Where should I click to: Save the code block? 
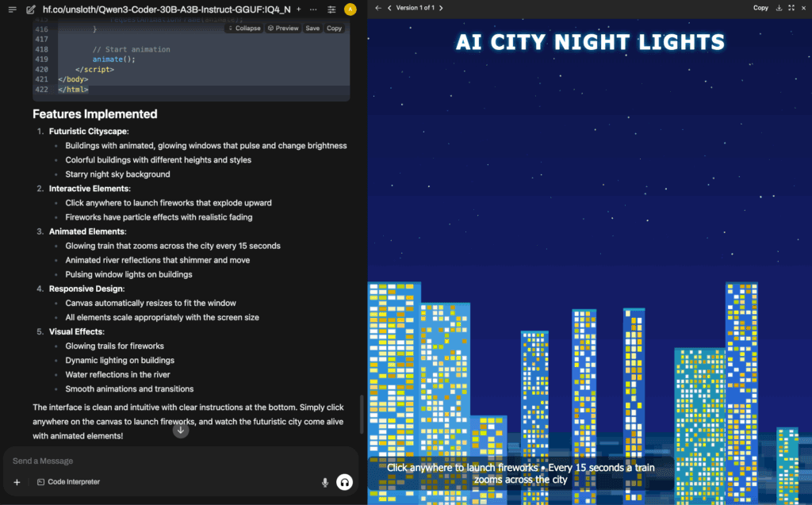[312, 28]
